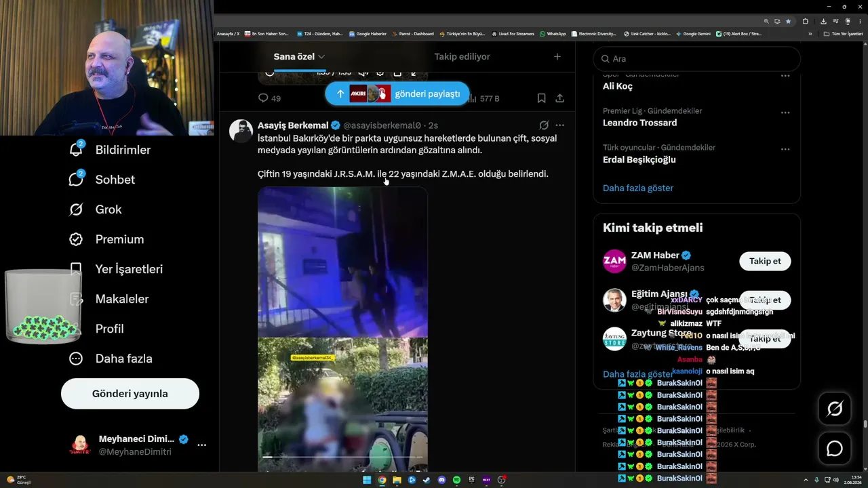Play the Asayiş Berkemal post video
The width and height of the screenshot is (868, 488).
point(342,328)
